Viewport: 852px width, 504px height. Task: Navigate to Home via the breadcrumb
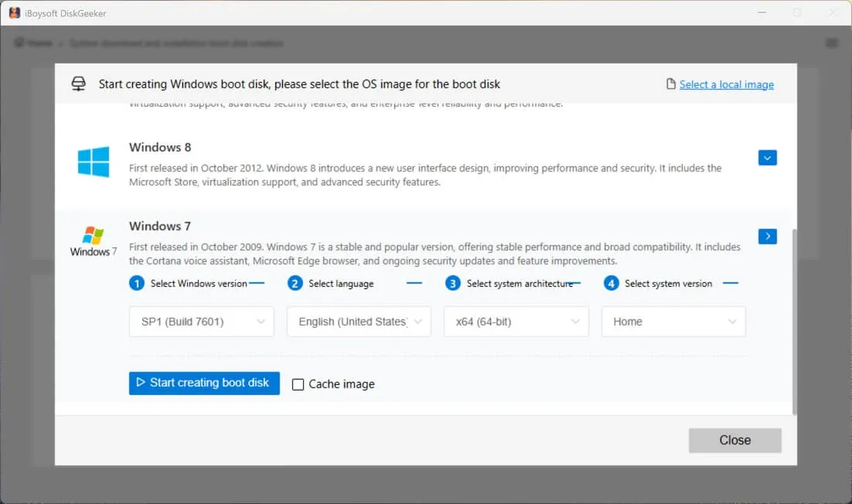pos(33,43)
